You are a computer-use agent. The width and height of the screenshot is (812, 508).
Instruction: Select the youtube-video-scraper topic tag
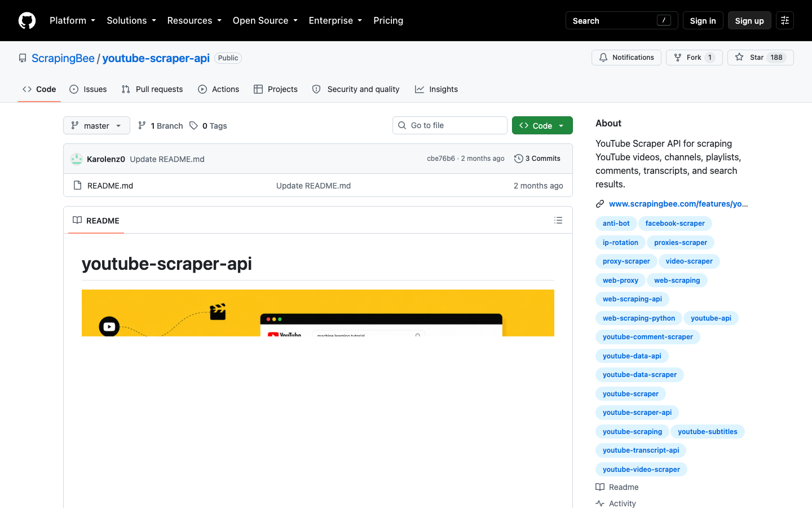[x=641, y=470]
